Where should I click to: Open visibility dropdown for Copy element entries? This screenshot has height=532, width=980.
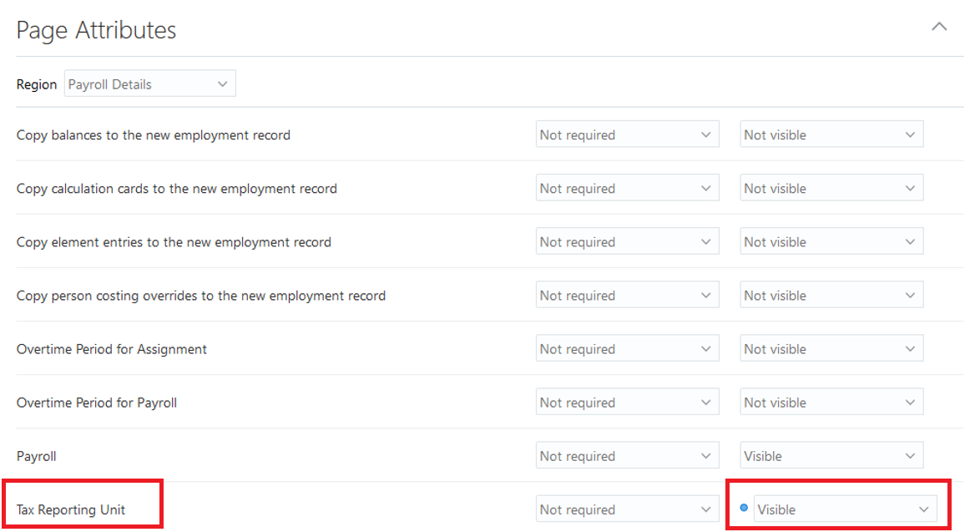pyautogui.click(x=831, y=242)
